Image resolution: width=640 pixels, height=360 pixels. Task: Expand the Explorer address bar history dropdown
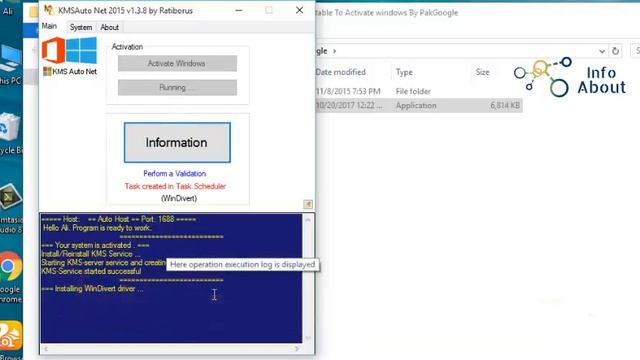point(602,51)
